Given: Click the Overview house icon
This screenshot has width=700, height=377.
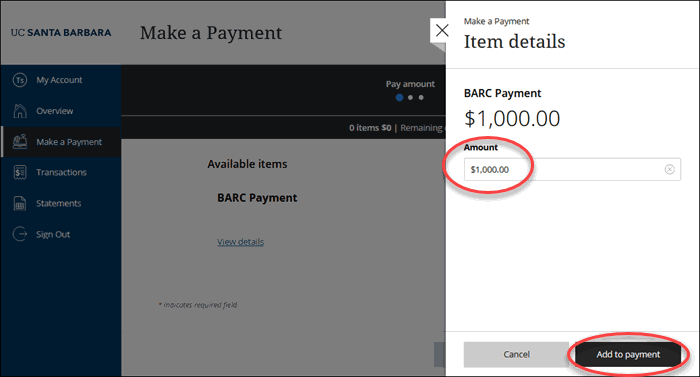Looking at the screenshot, I should point(20,111).
